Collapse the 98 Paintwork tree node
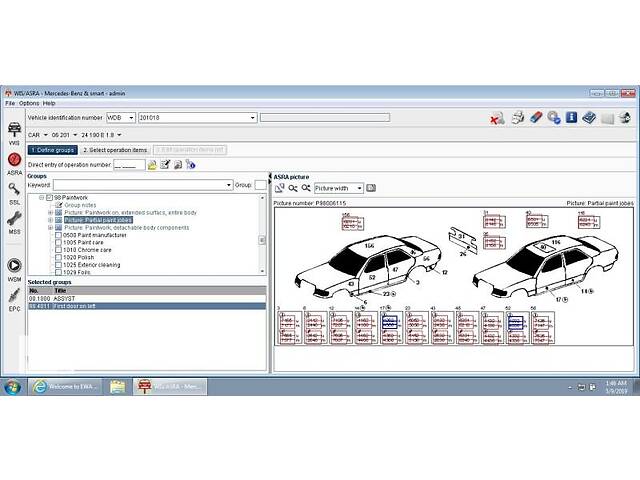The image size is (640, 480). 42,198
